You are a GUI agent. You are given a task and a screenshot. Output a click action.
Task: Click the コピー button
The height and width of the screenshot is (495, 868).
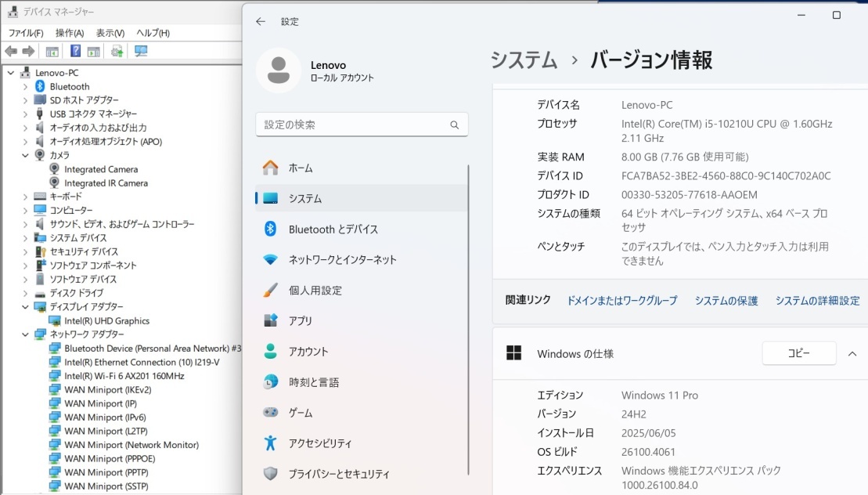pyautogui.click(x=798, y=354)
